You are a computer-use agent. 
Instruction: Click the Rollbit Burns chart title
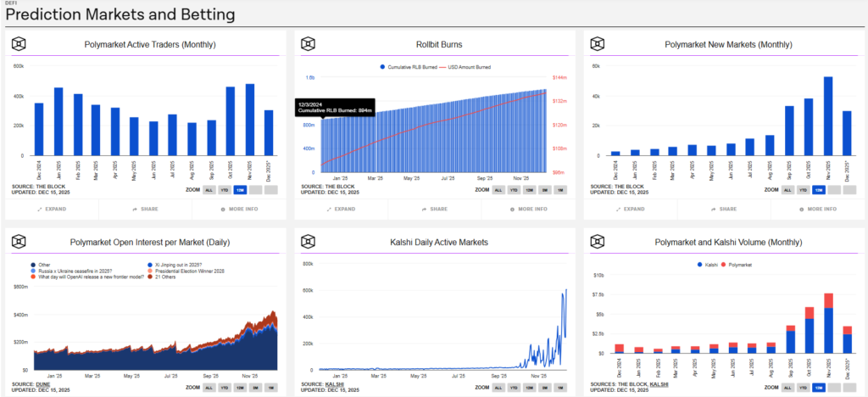point(439,44)
